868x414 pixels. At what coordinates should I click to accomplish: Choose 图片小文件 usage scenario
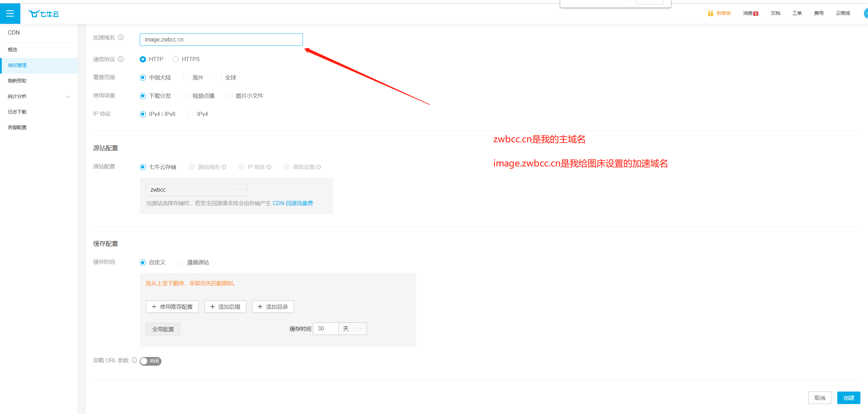(x=230, y=96)
